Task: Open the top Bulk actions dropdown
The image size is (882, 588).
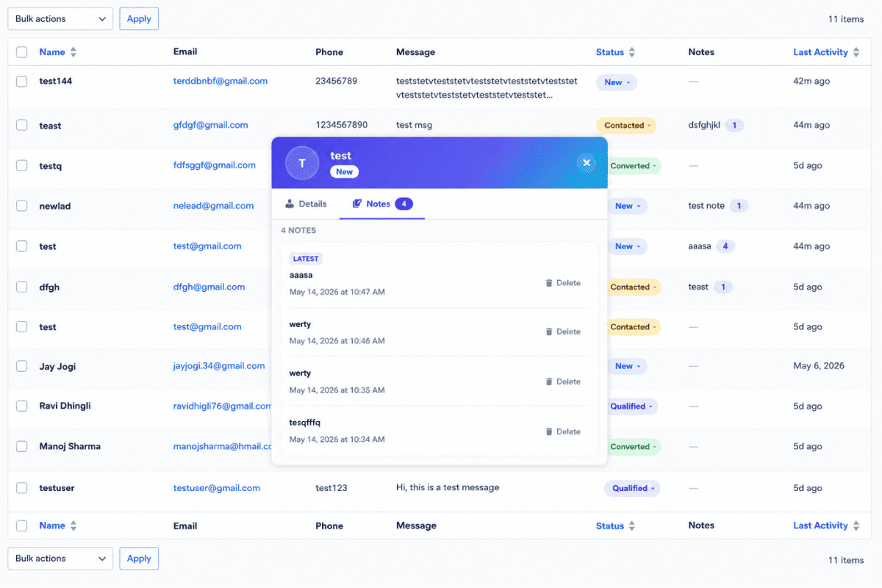Action: (x=60, y=19)
